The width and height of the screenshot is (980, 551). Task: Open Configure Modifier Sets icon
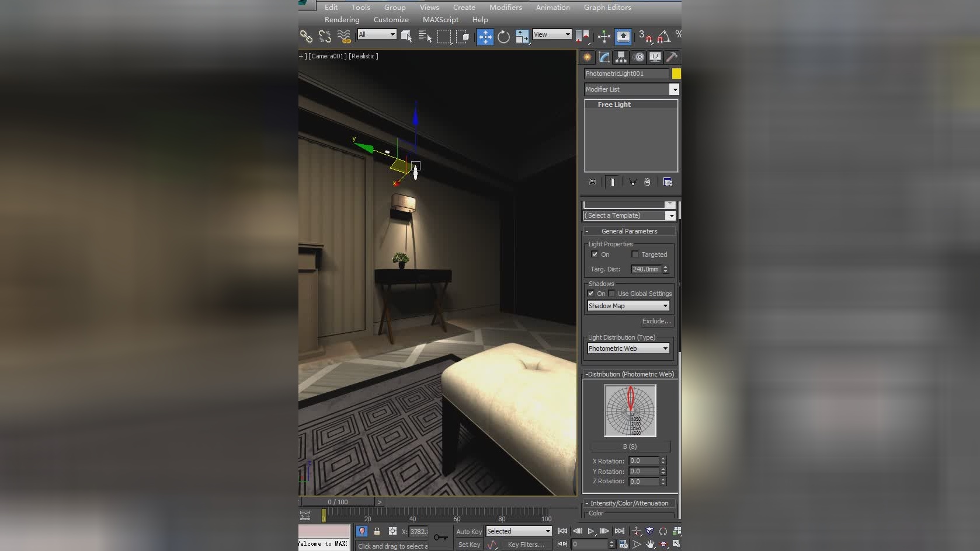pyautogui.click(x=668, y=182)
